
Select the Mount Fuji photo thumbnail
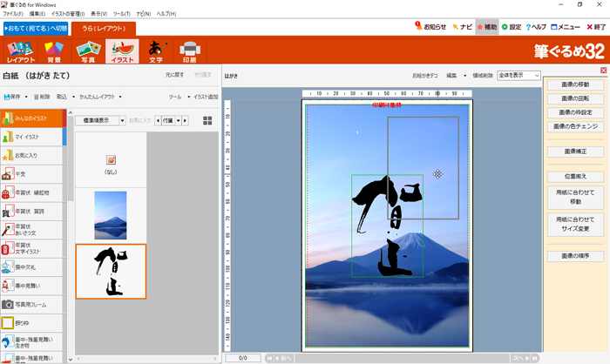110,215
